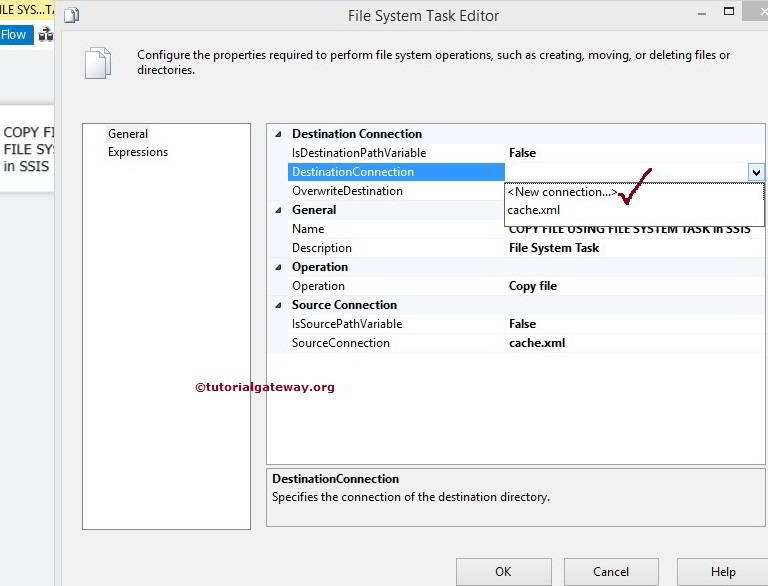Collapse the Destination Connection section

tap(278, 134)
